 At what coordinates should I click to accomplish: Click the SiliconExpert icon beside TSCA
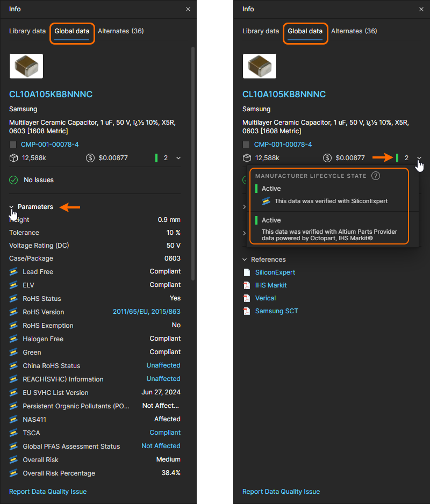13,433
